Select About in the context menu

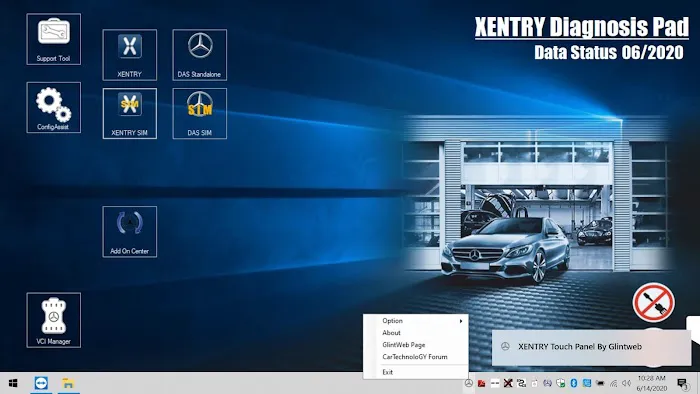(391, 333)
